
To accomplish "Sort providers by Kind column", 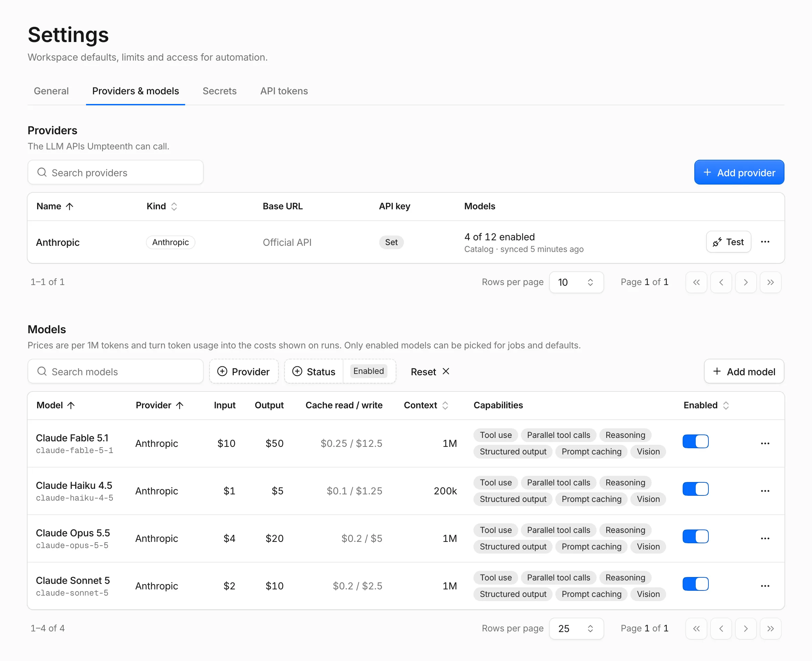I will pyautogui.click(x=162, y=206).
